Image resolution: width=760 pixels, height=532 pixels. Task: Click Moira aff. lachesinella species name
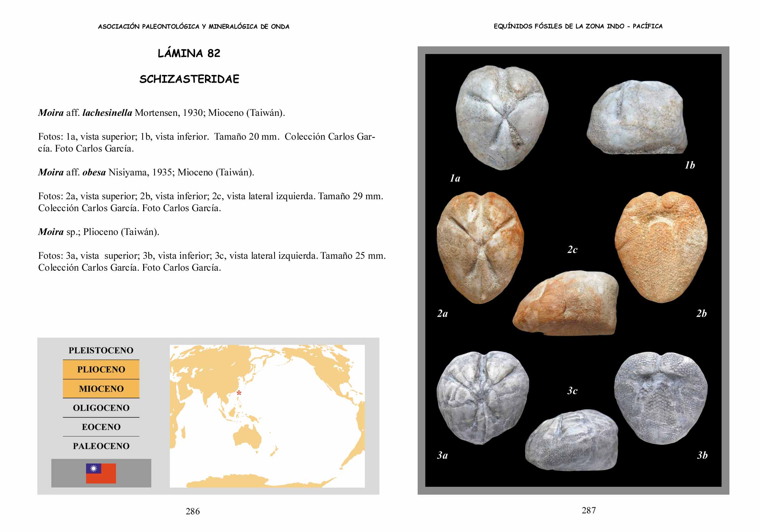tap(85, 113)
